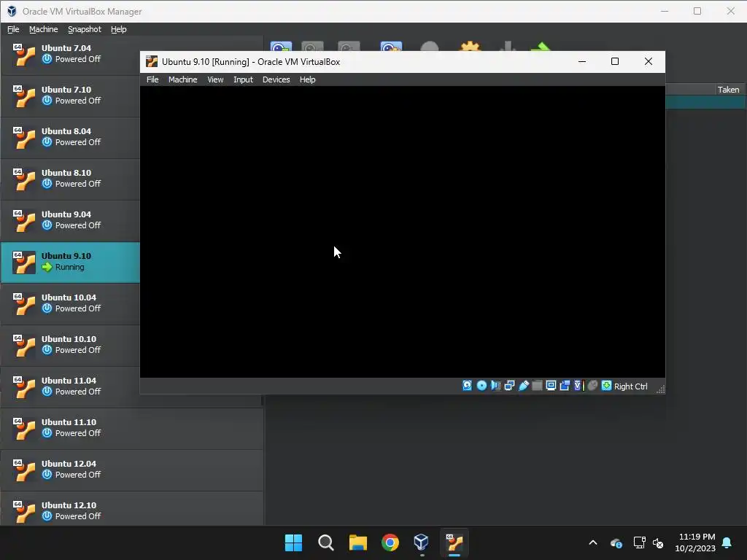
Task: Click the Right Ctrl host key label
Action: point(630,386)
